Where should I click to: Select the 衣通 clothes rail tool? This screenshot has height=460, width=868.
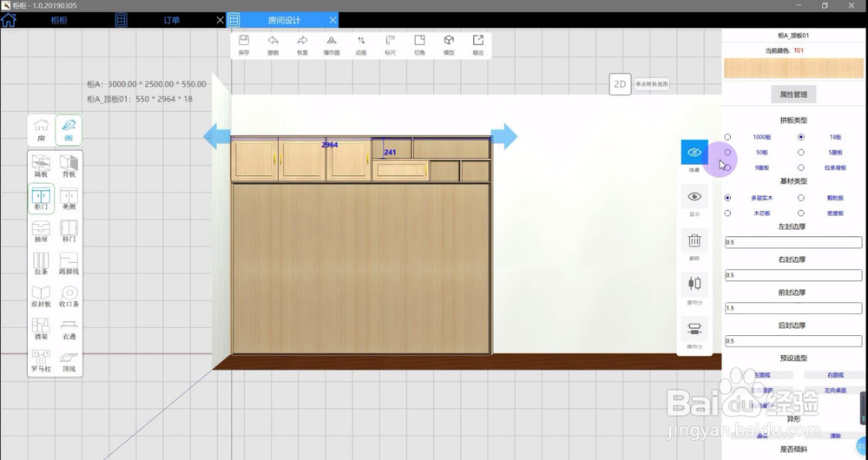(x=69, y=329)
